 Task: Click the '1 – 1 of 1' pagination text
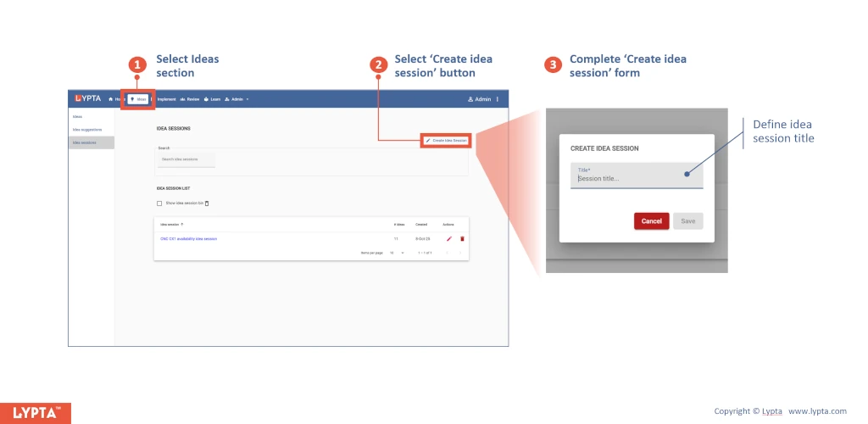(425, 253)
